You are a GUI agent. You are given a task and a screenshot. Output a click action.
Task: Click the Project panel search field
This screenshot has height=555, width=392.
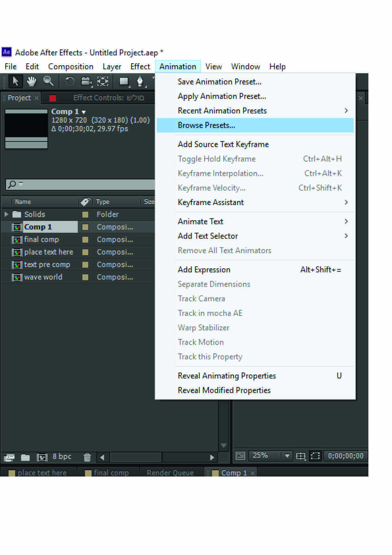point(80,184)
